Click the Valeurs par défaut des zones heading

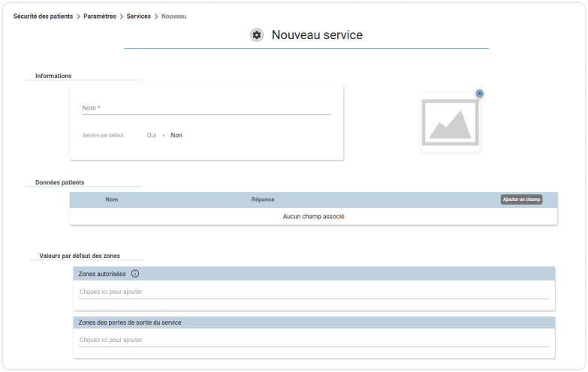tap(80, 256)
